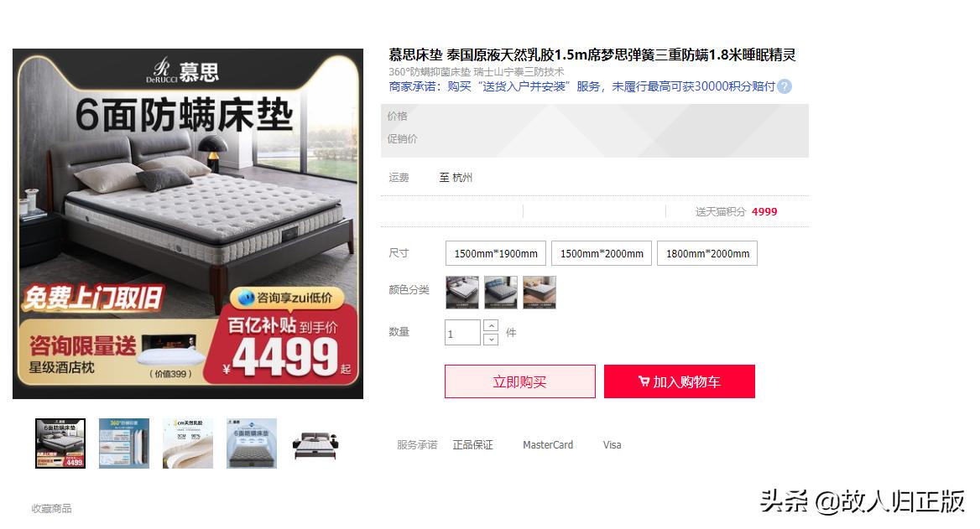Screen dimensions: 980x529
Task: Click the 收藏商品 favorite link
Action: pyautogui.click(x=52, y=508)
